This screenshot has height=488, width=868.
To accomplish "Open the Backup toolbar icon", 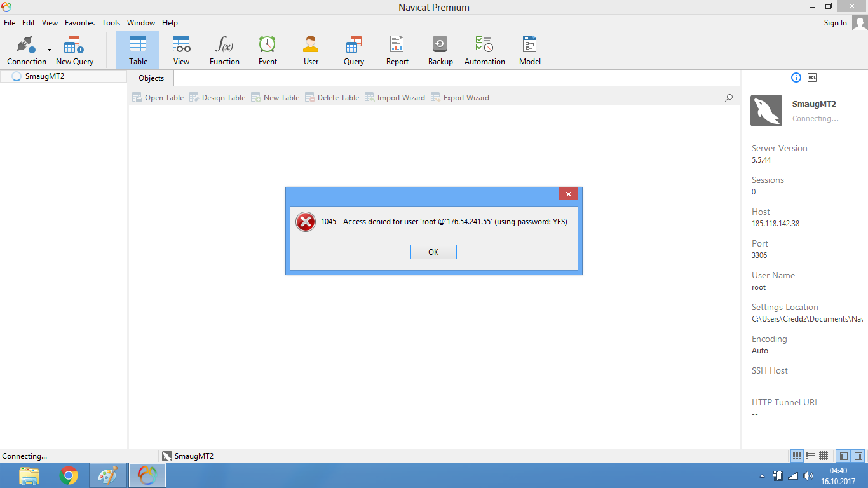I will click(440, 50).
